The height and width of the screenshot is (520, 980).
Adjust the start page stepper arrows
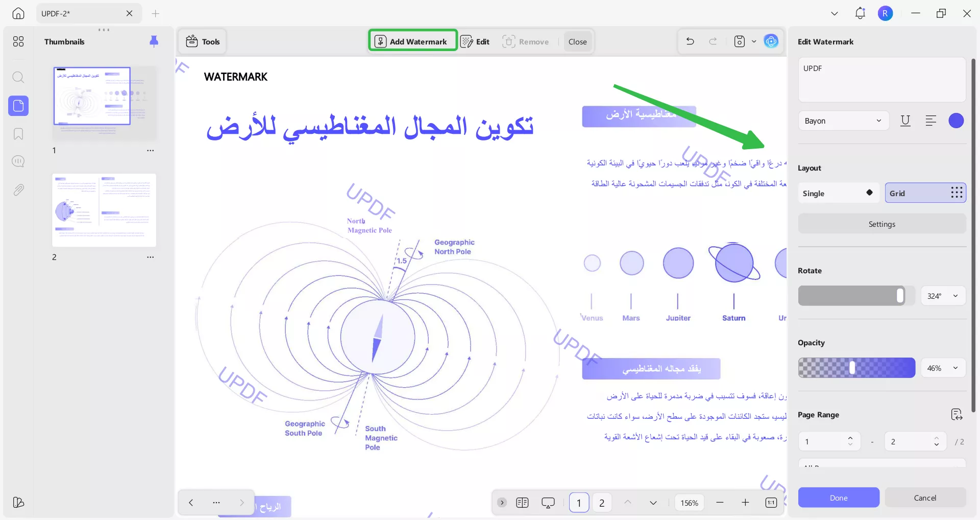click(850, 441)
